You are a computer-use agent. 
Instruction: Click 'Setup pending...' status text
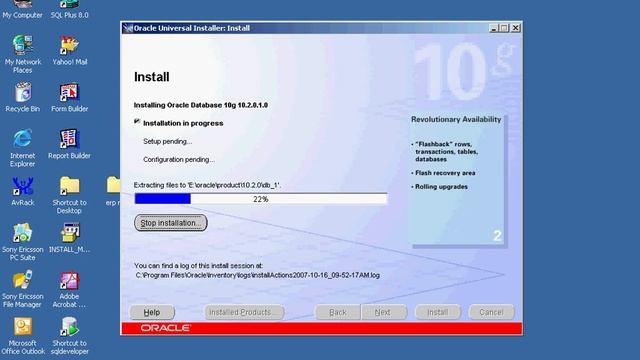167,142
